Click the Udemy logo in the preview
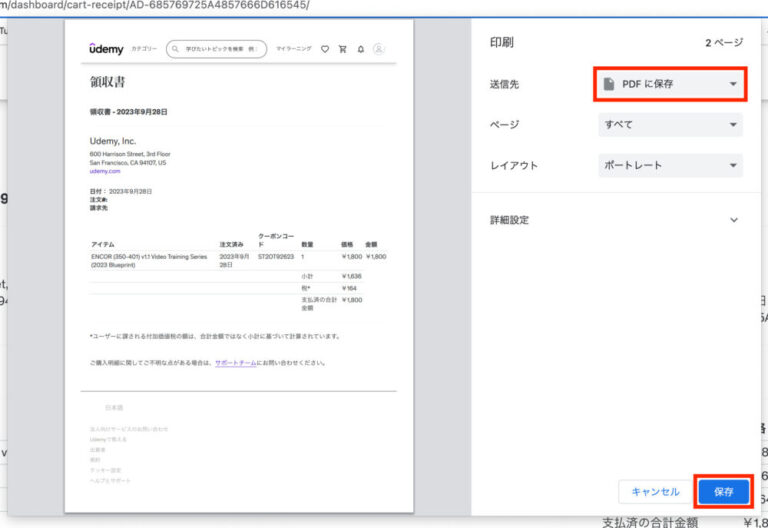 (x=104, y=48)
